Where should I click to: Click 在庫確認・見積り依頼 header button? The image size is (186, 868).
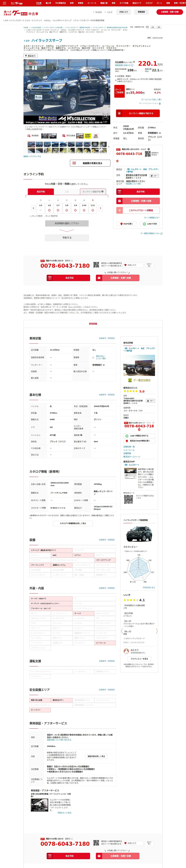(x=170, y=12)
